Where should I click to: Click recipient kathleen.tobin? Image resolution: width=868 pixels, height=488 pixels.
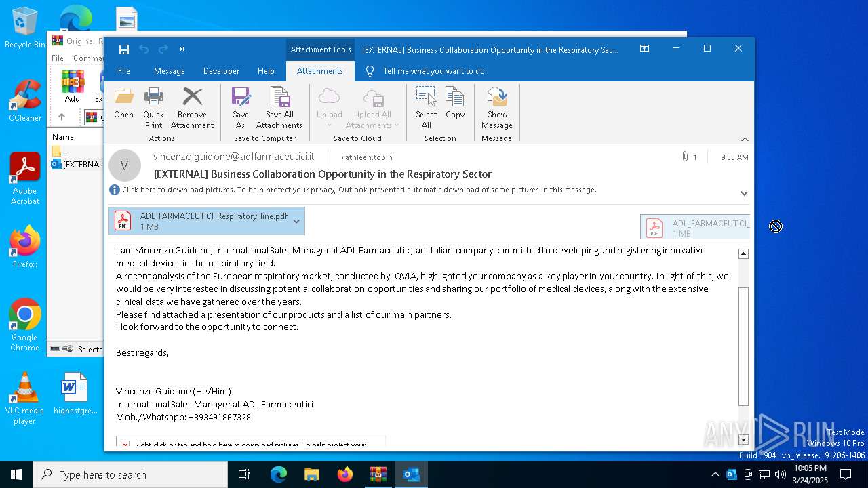click(366, 157)
